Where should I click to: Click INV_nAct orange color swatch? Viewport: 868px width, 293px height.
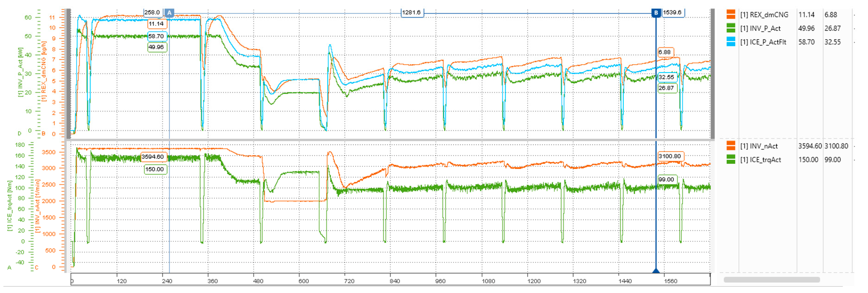tap(731, 146)
